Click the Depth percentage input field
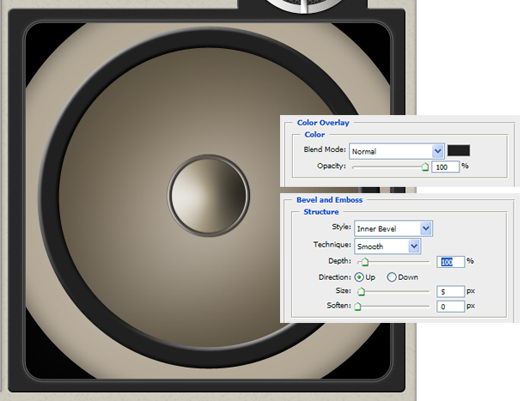The height and width of the screenshot is (401, 530). pyautogui.click(x=451, y=261)
